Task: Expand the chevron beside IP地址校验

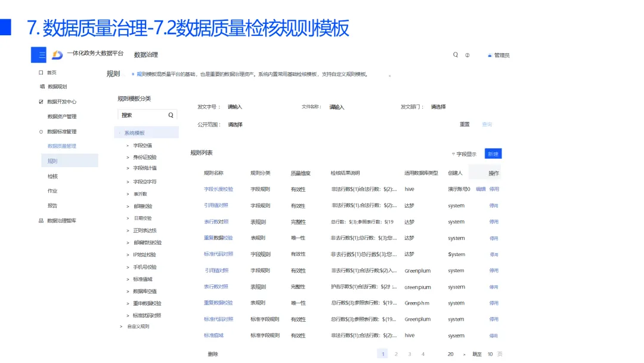Action: pos(128,255)
